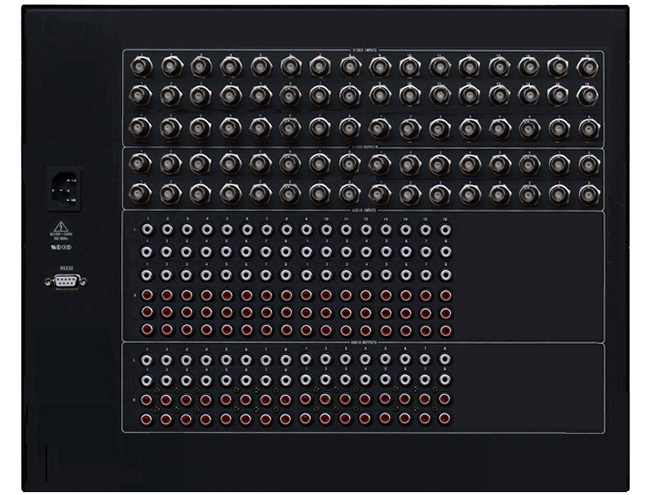Click the AUDIO INPUTS section label
This screenshot has height=495, width=650.
(364, 210)
